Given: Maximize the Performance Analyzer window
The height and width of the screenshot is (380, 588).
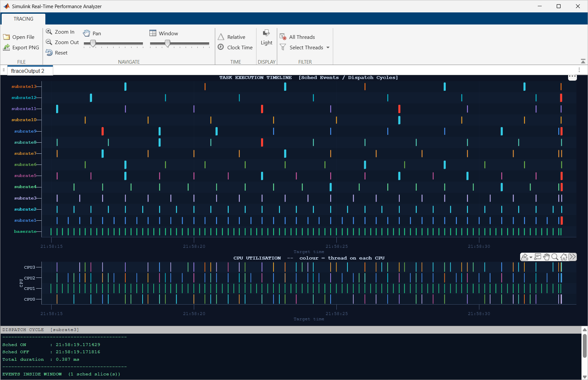Looking at the screenshot, I should (x=559, y=6).
